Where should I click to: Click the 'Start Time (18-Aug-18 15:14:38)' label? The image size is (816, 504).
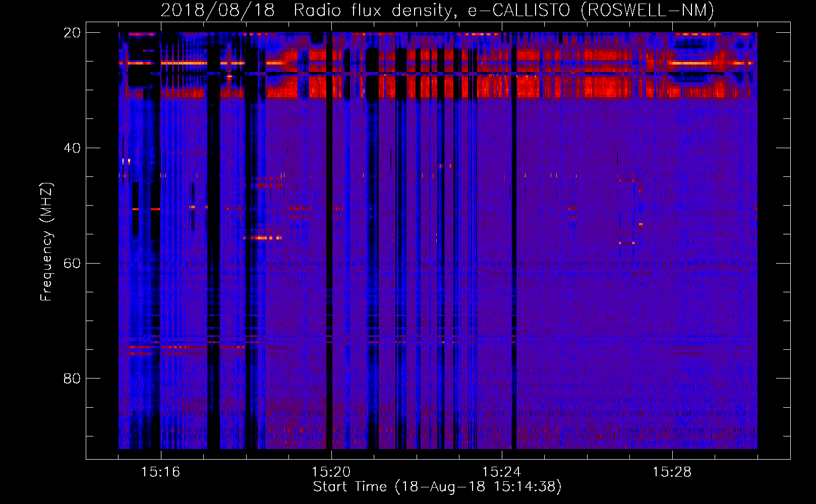pyautogui.click(x=437, y=487)
